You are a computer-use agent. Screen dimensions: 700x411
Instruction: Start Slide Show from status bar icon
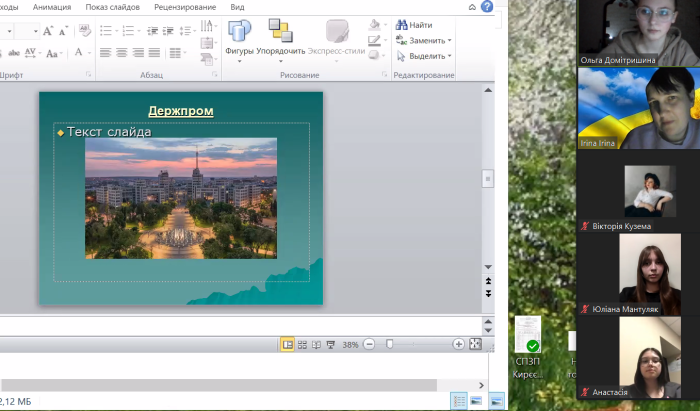click(331, 344)
